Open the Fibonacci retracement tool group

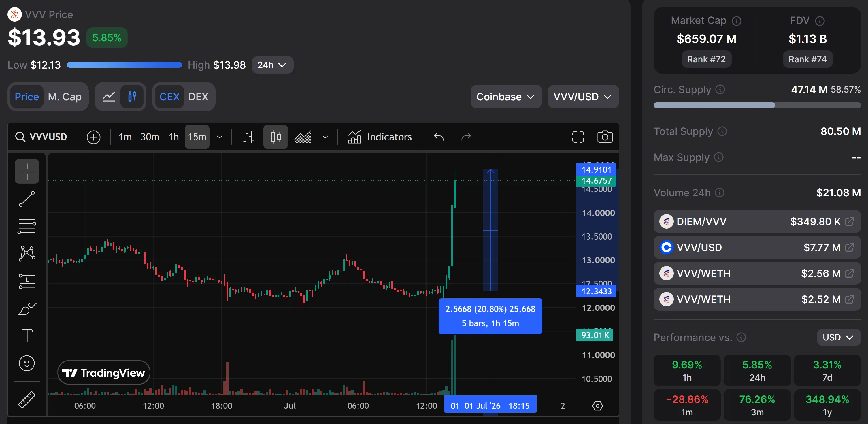coord(27,226)
